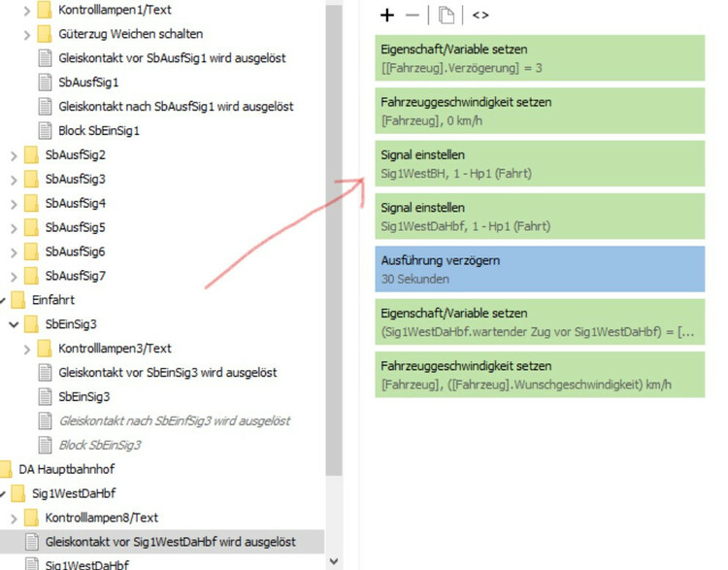Select SbAusfSig6 tree folder label

(x=75, y=251)
